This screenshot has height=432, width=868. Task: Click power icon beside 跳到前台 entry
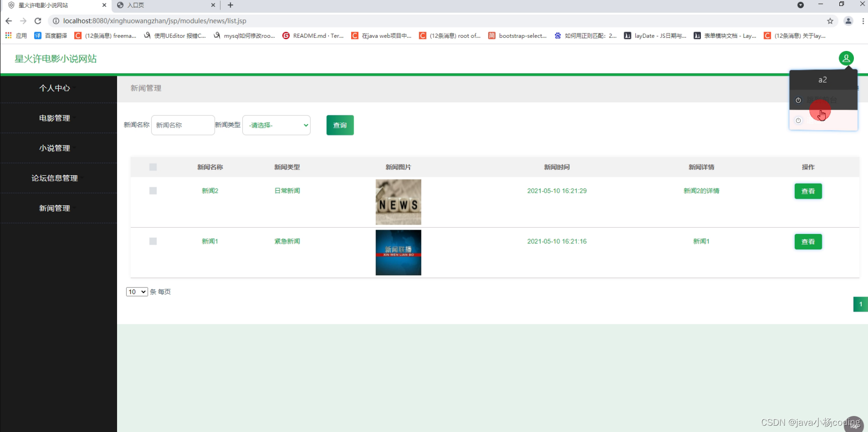point(798,100)
